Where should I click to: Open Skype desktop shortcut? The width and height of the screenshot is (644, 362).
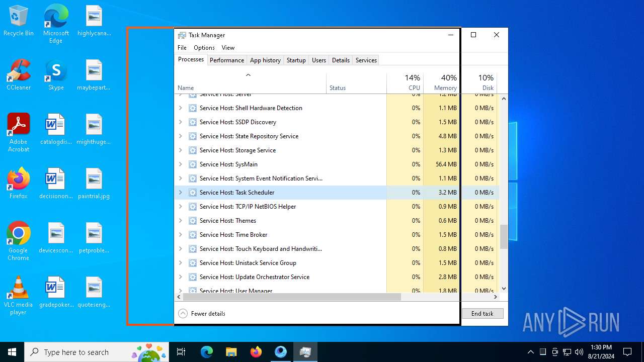[56, 75]
